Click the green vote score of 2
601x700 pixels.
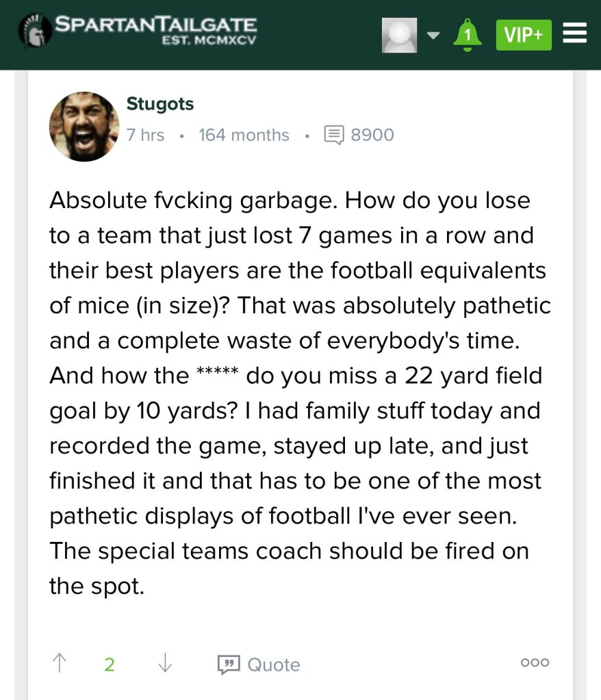[x=110, y=664]
